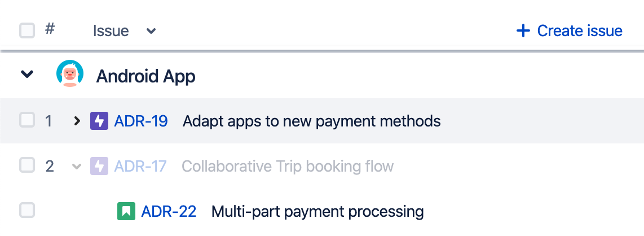
Task: Click the faded epic icon for ADR-17
Action: click(x=99, y=166)
